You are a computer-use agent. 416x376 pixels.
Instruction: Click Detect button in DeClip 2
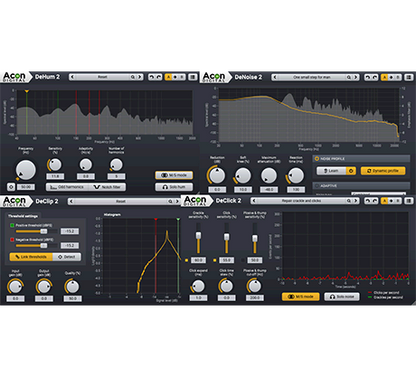tap(67, 257)
